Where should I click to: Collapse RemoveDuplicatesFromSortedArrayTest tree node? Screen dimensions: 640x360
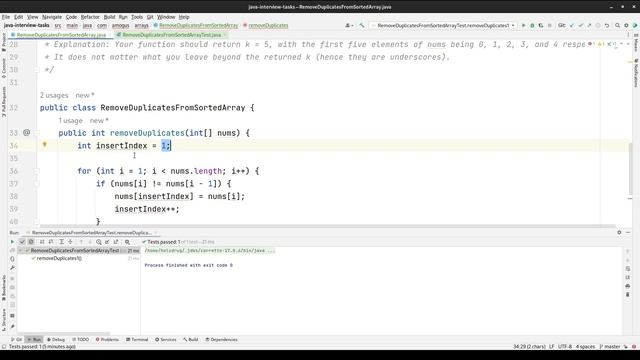21,250
